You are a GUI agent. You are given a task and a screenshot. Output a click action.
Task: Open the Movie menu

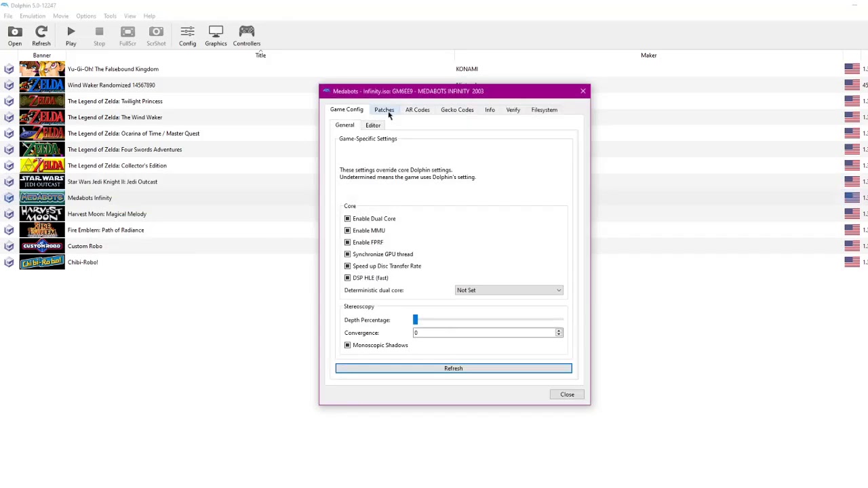coord(60,16)
